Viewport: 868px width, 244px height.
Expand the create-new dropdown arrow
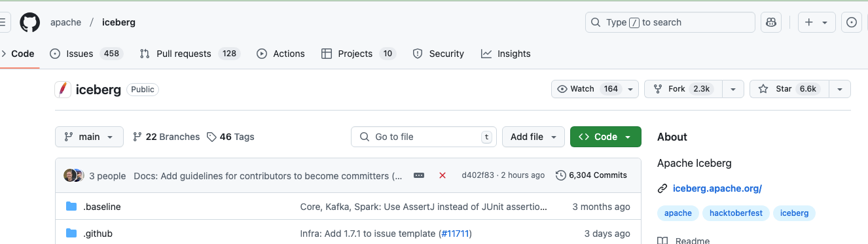point(825,22)
